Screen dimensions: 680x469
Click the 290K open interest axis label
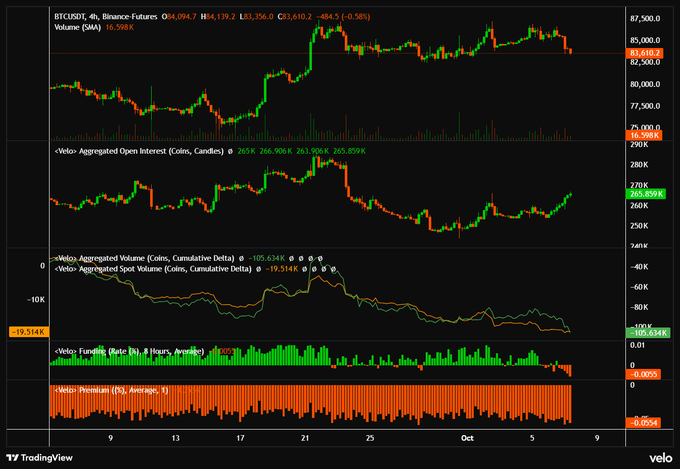[x=640, y=144]
